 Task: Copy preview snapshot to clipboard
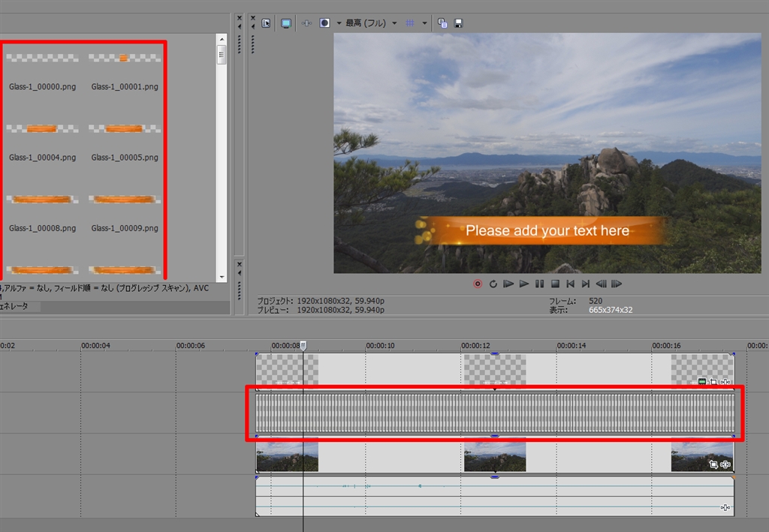click(x=442, y=23)
